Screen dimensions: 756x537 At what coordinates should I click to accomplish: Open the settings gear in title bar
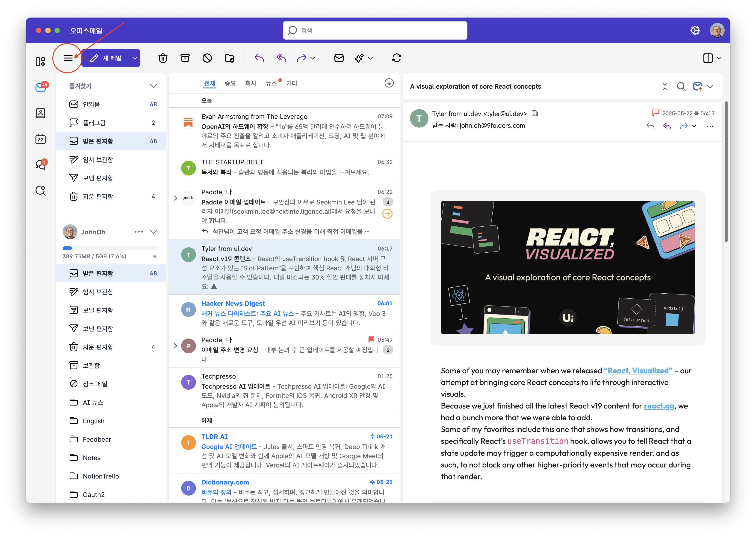point(695,30)
